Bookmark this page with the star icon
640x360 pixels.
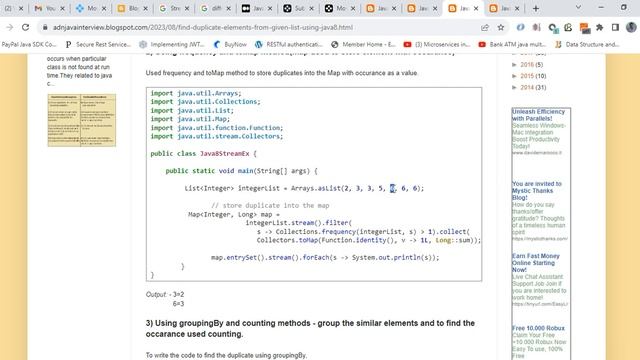[x=501, y=27]
